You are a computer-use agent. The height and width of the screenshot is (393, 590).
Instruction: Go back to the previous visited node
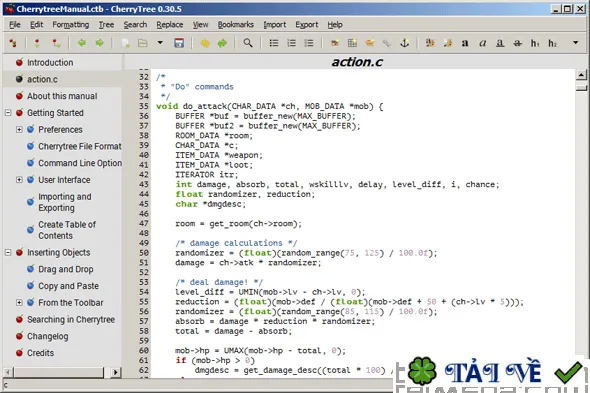coord(82,43)
